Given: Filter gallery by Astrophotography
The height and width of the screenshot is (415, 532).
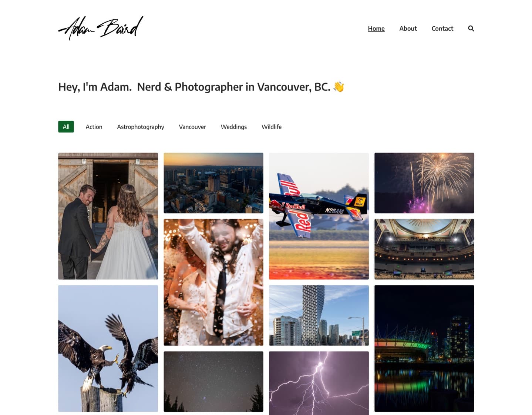Looking at the screenshot, I should tap(141, 127).
